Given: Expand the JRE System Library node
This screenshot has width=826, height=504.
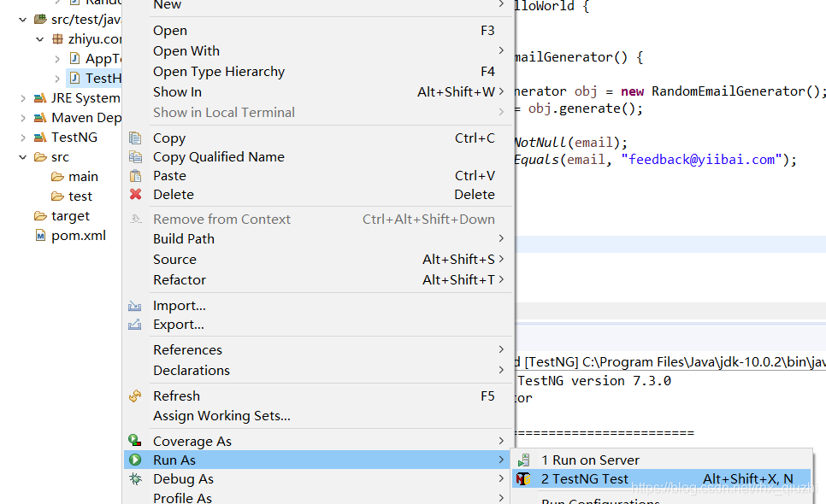Looking at the screenshot, I should pos(23,98).
